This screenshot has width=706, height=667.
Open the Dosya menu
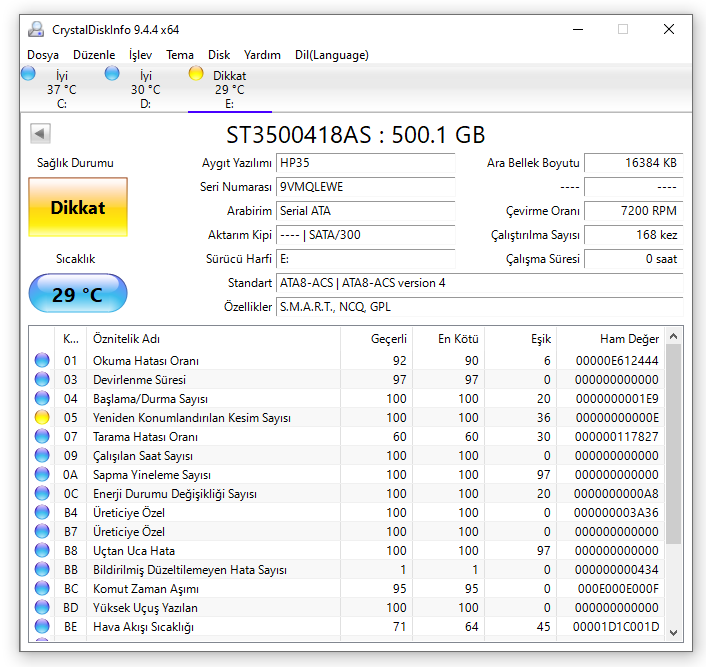[x=43, y=55]
